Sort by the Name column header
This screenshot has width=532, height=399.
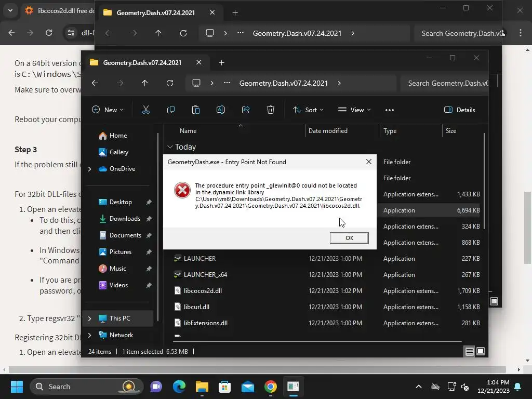188,130
